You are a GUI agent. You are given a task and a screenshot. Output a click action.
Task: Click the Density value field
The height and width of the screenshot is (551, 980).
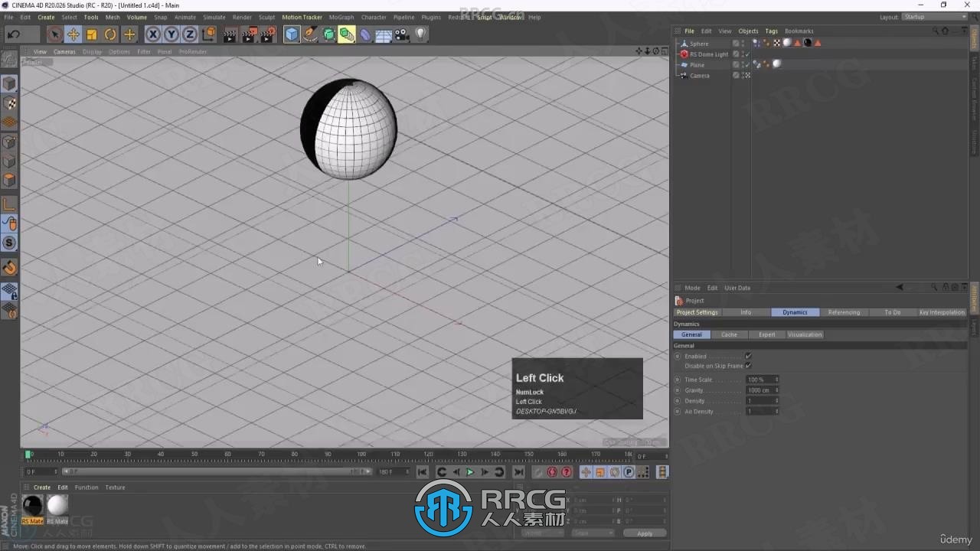click(763, 401)
